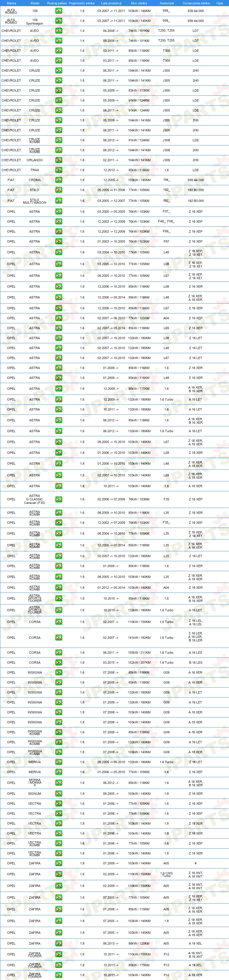
Task: Click the B 16 LES engine code
Action: coord(196,662)
